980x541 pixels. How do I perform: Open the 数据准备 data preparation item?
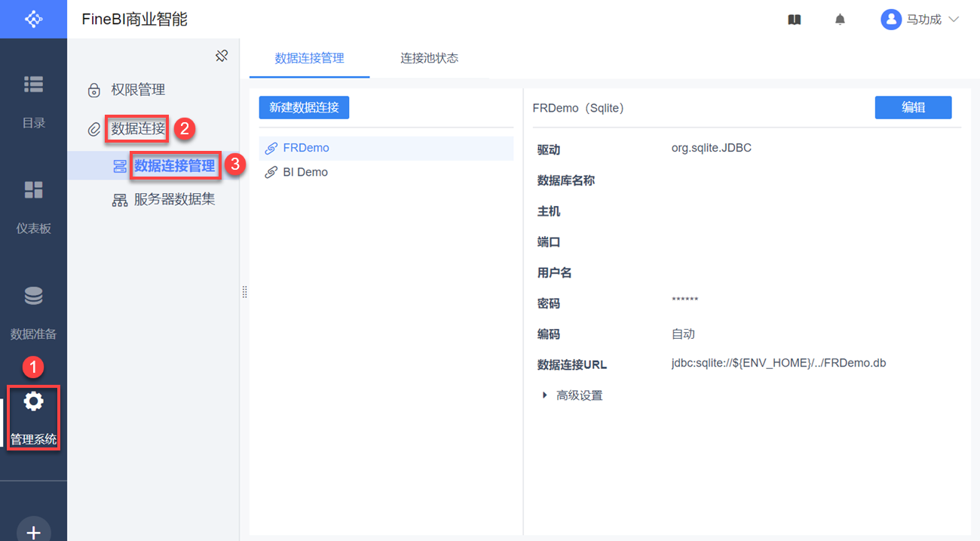[x=33, y=312]
